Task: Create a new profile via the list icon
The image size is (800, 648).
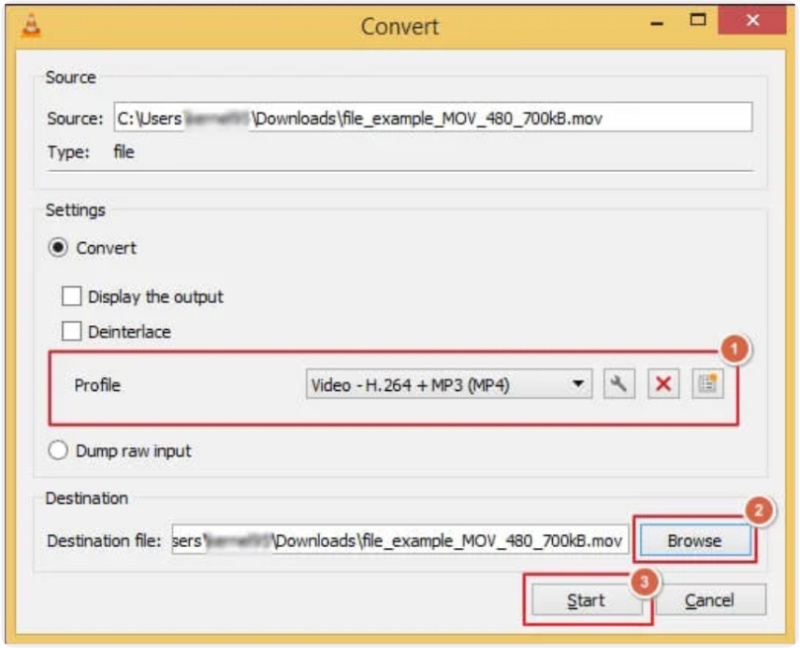Action: 707,384
